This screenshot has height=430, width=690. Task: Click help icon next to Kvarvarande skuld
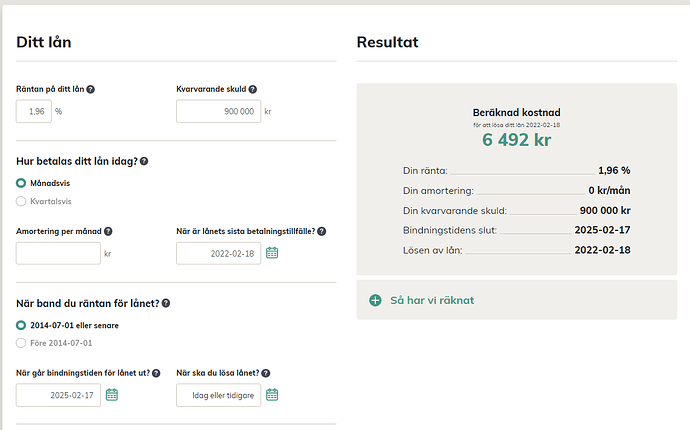click(253, 89)
